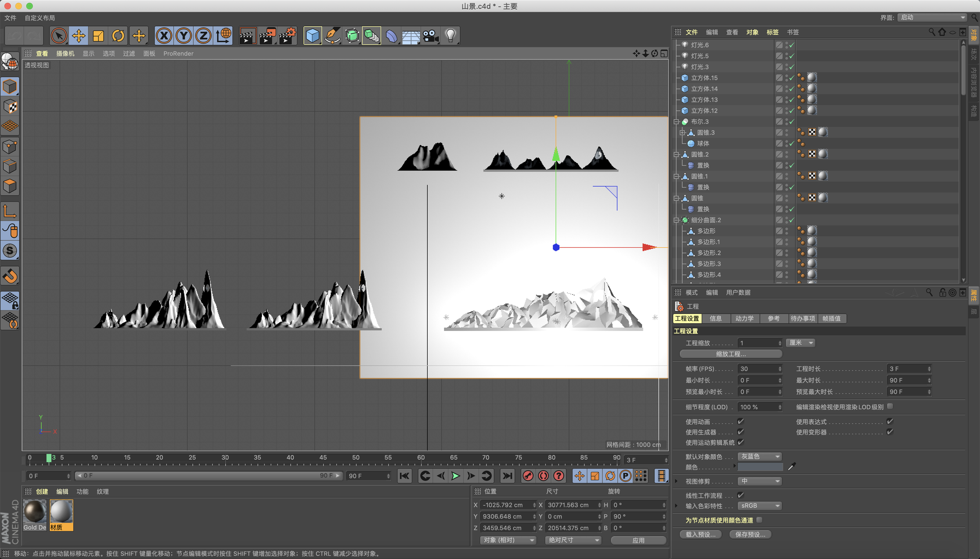Click the 缩放工程... button

731,354
